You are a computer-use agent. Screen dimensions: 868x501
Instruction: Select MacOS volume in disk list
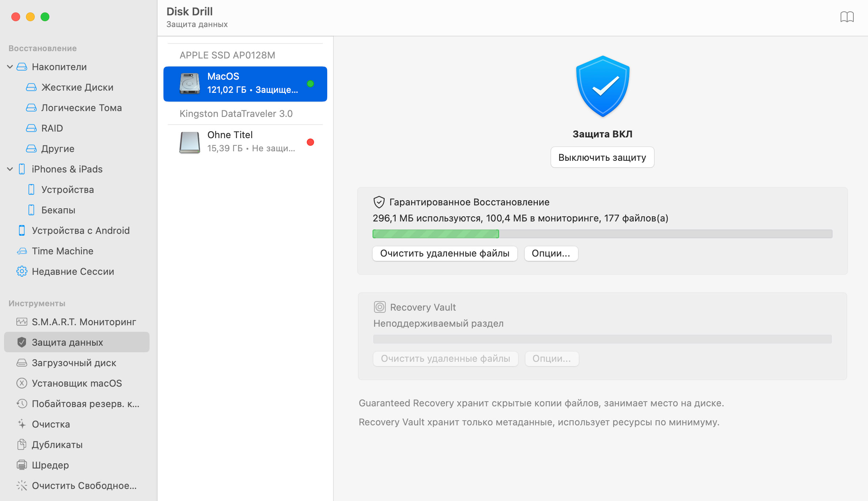[x=245, y=83]
